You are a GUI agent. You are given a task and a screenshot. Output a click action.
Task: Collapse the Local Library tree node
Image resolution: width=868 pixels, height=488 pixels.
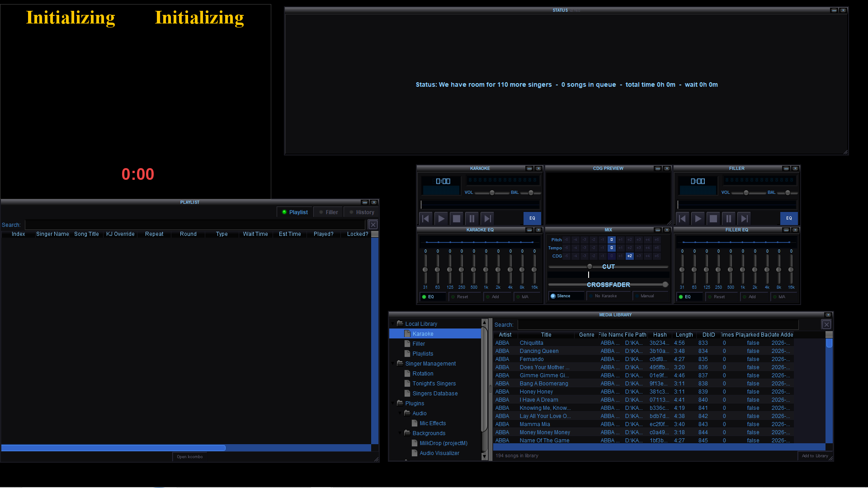393,324
